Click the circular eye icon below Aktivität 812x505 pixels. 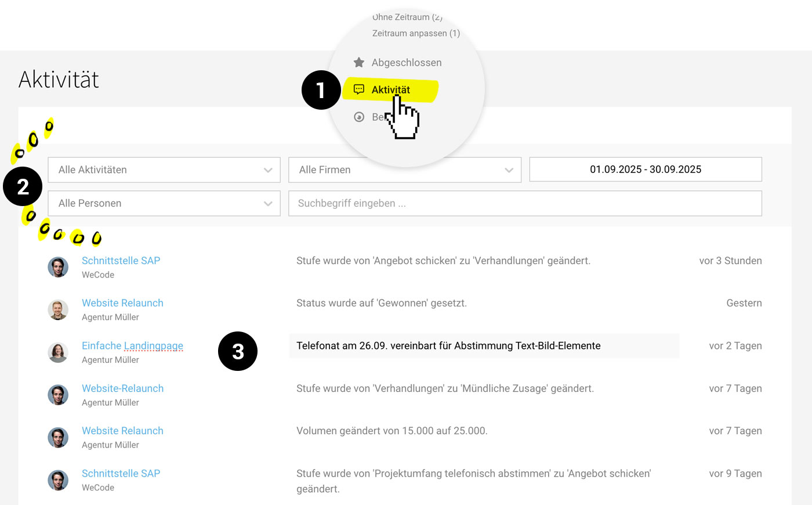pos(358,117)
